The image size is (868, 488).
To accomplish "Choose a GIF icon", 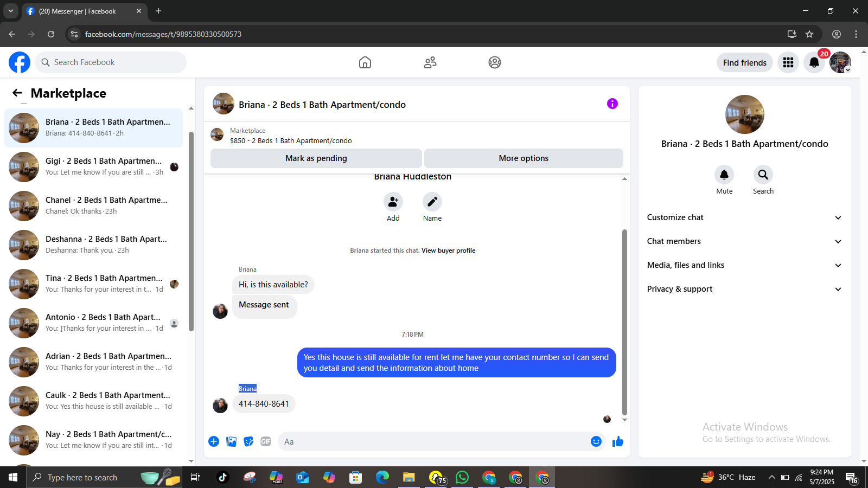I will click(x=266, y=441).
